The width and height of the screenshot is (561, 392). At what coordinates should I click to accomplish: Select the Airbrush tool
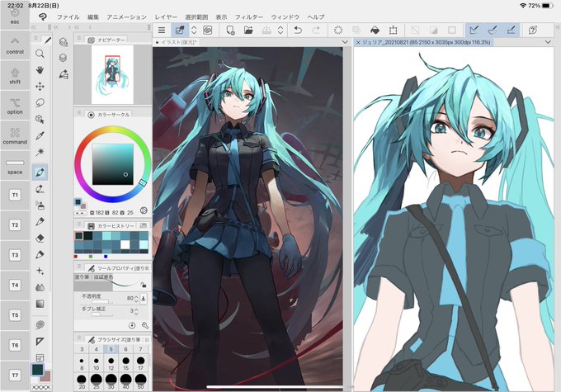(40, 205)
